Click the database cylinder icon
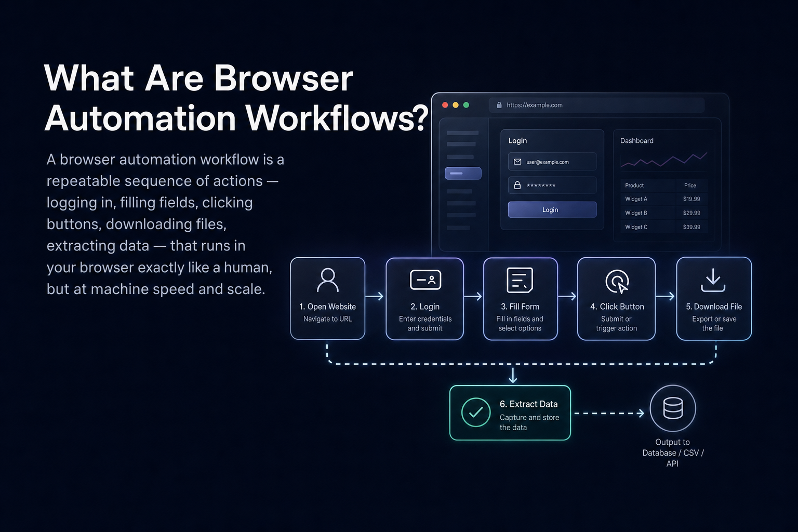 673,408
